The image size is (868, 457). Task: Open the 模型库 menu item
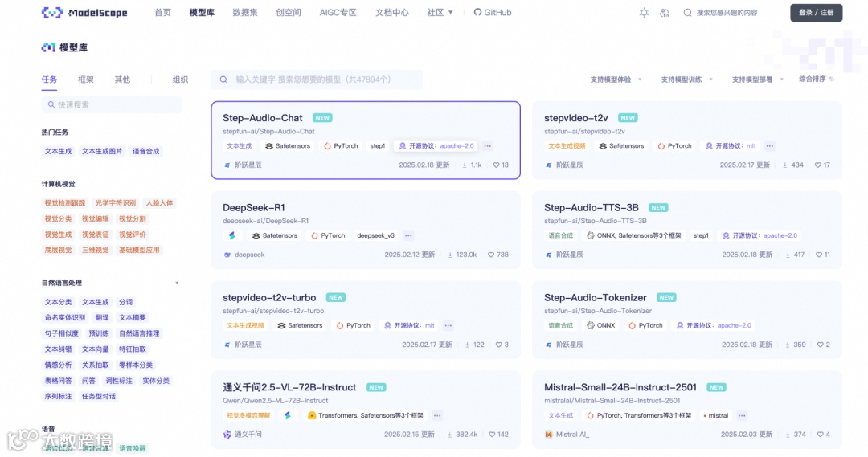click(x=202, y=13)
